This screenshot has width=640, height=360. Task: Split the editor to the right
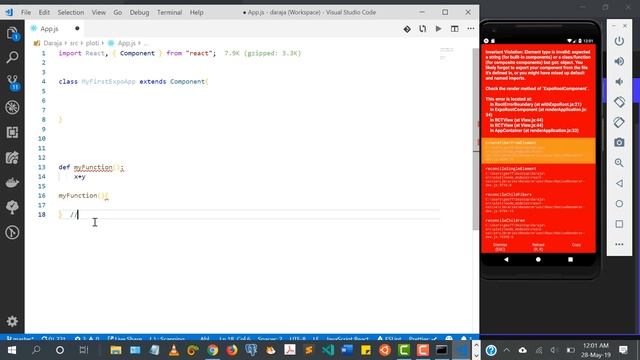[x=454, y=29]
